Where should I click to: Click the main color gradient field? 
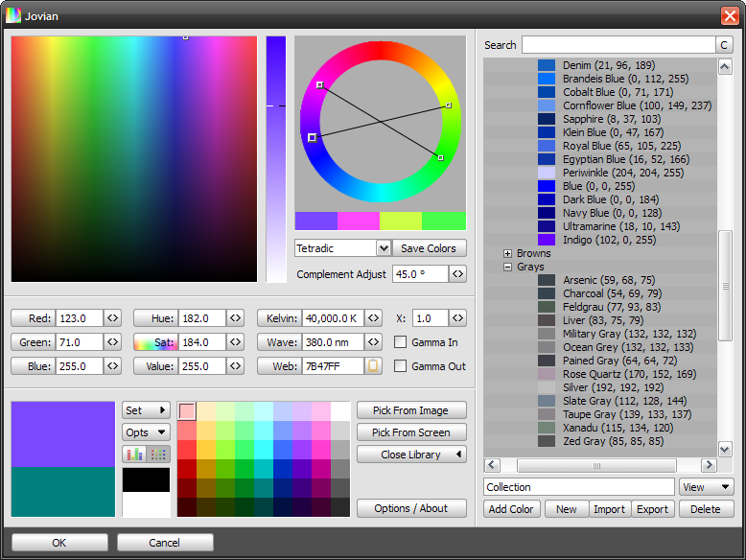134,159
